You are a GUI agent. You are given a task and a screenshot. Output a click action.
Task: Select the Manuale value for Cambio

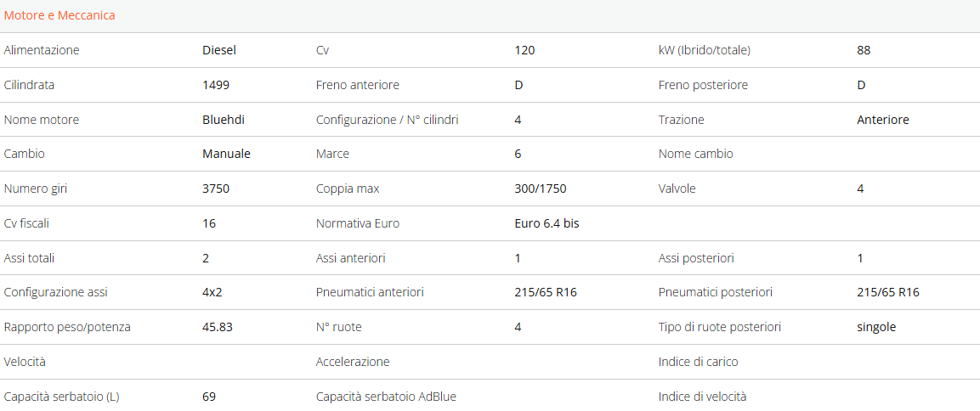point(226,154)
